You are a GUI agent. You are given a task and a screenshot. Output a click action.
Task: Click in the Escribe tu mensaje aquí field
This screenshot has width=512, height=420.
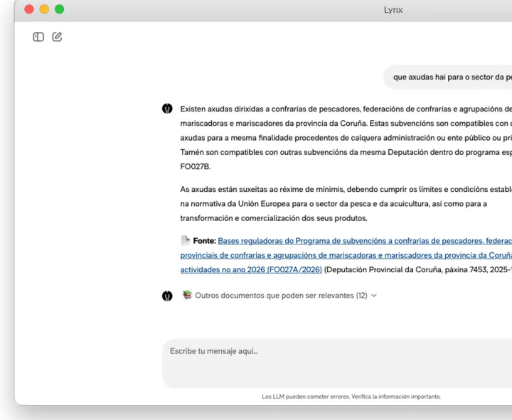click(337, 363)
